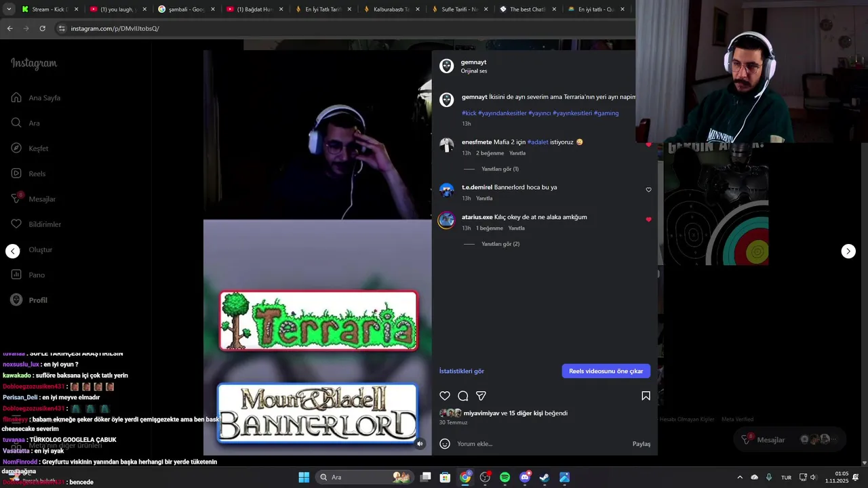This screenshot has height=488, width=868.
Task: Open gemnayt avatar in post header
Action: (446, 66)
